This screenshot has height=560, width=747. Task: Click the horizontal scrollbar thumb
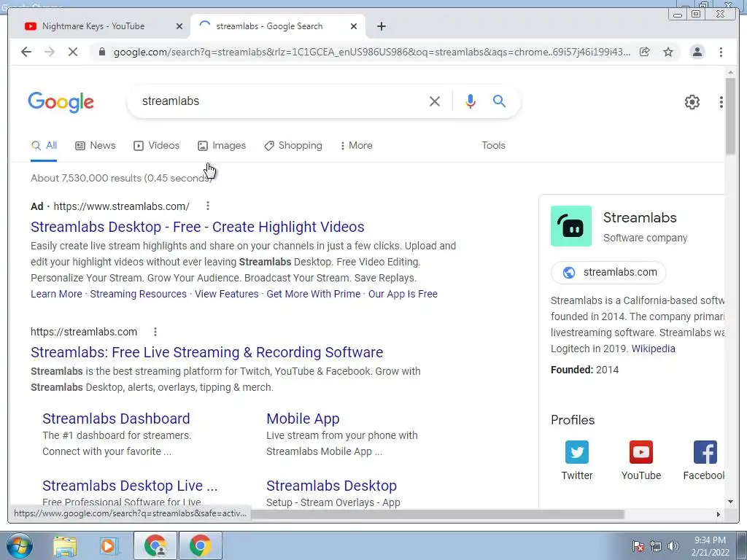438,514
